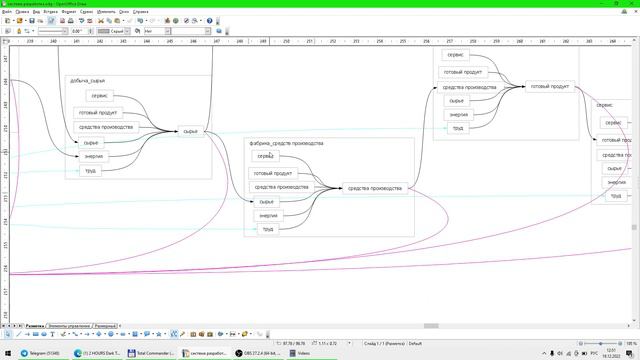Export directly as PDF icon
Image resolution: width=640 pixels, height=360 pixels.
(x=62, y=21)
